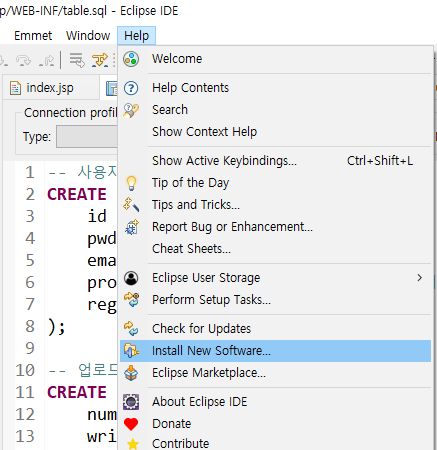Open Help Contents
Screen dimensions: 437x450
pos(275,88)
